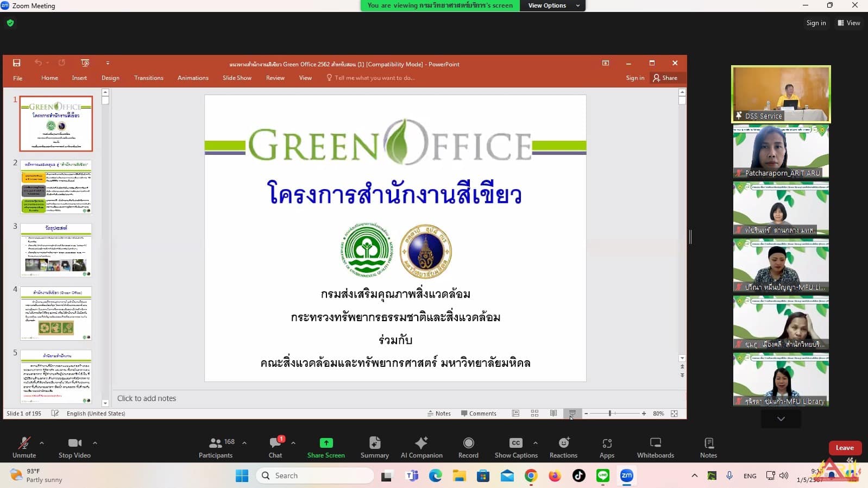Click the zoom out minus button

click(586, 414)
